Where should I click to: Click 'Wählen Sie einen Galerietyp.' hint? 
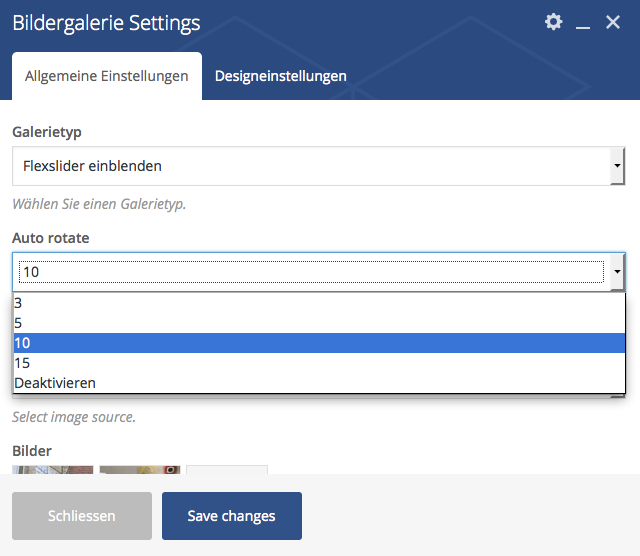click(99, 204)
